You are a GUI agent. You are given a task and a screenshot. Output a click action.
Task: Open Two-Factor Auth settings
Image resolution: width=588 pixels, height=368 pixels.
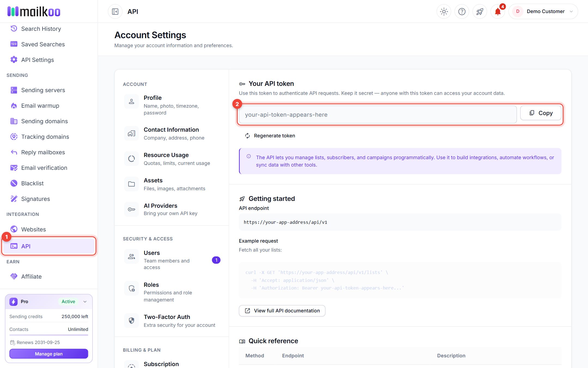click(x=171, y=321)
